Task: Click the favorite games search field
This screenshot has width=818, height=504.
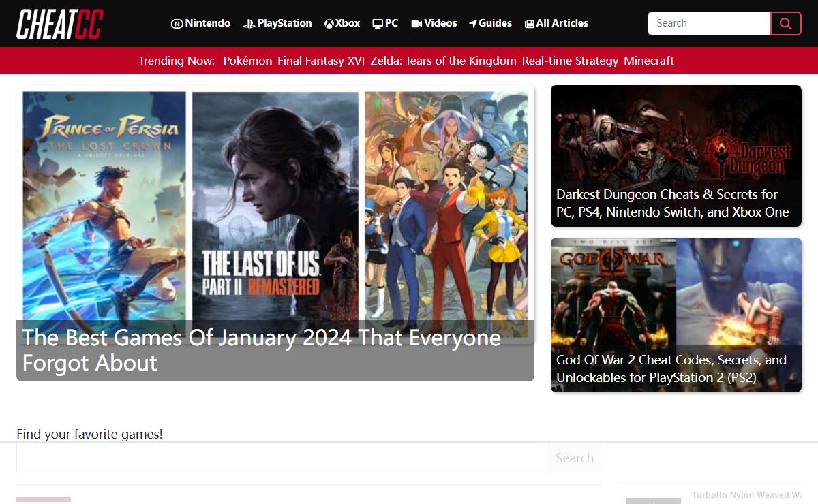Action: tap(278, 458)
